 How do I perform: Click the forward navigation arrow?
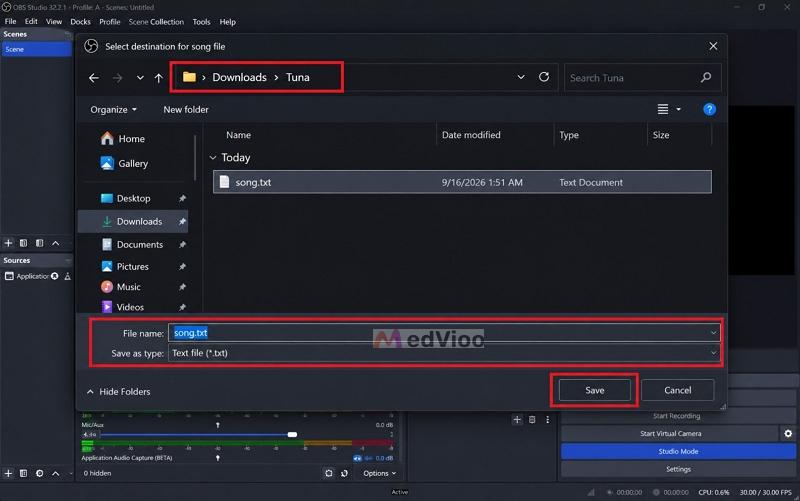(x=117, y=78)
